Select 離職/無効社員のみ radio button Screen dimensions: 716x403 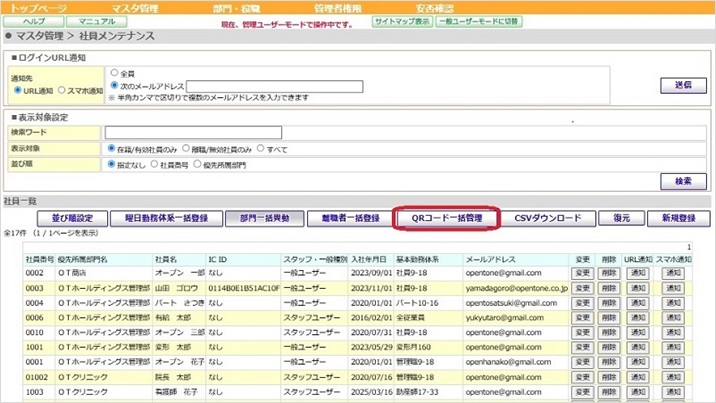(x=186, y=148)
